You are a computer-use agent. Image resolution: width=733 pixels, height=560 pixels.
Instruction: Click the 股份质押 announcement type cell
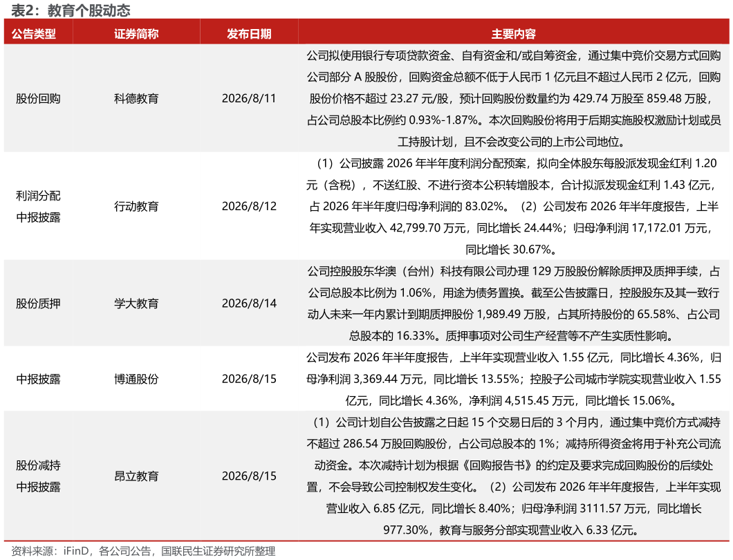[x=38, y=304]
